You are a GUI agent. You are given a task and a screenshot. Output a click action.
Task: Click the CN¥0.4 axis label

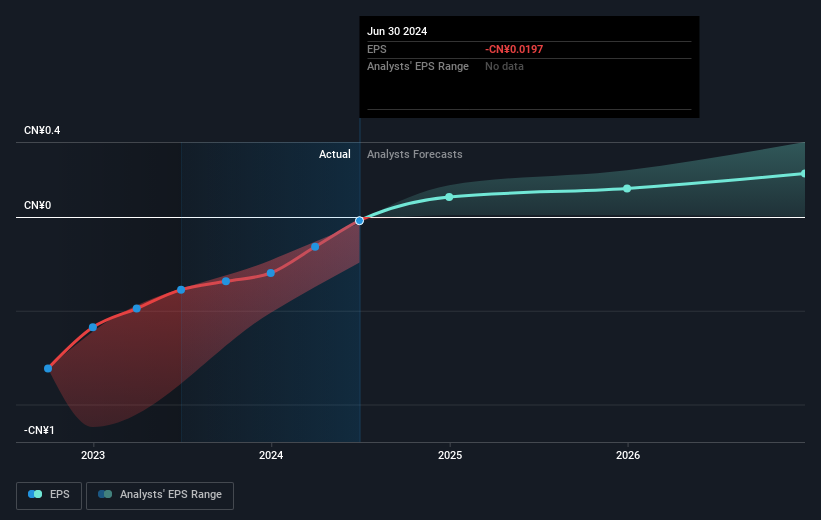42,130
